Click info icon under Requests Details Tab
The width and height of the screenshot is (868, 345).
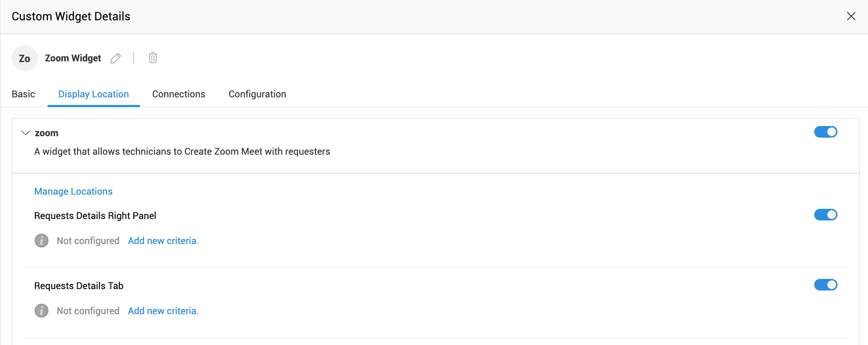click(41, 310)
